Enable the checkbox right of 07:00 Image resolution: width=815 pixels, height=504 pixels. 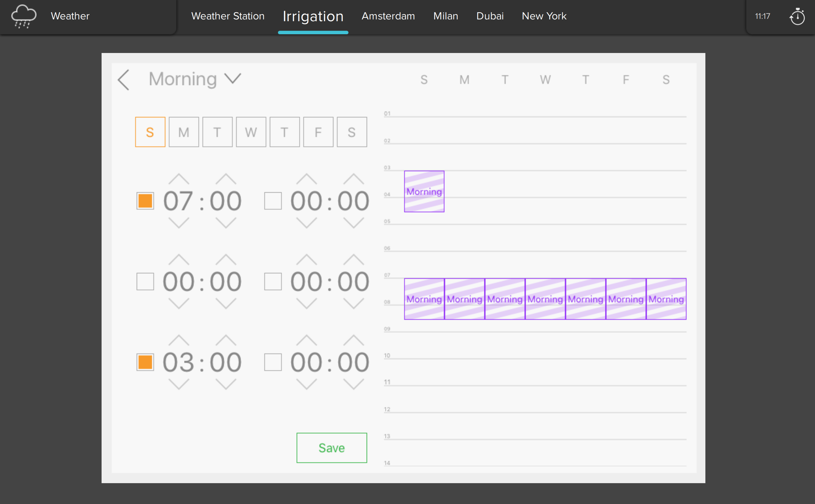pos(273,201)
